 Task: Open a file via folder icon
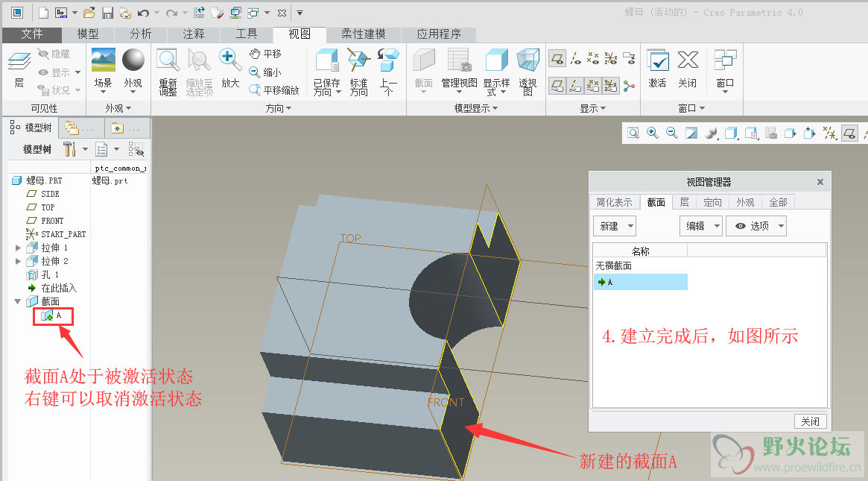point(89,12)
